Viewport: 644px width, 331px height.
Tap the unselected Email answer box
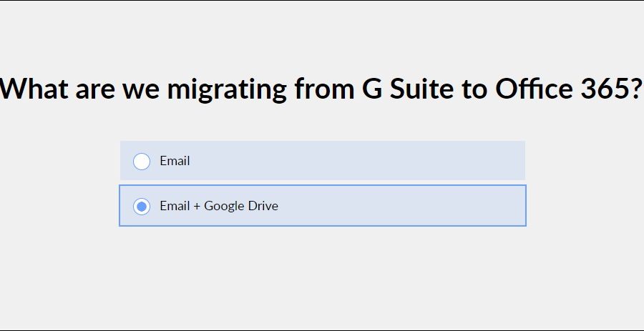[322, 161]
